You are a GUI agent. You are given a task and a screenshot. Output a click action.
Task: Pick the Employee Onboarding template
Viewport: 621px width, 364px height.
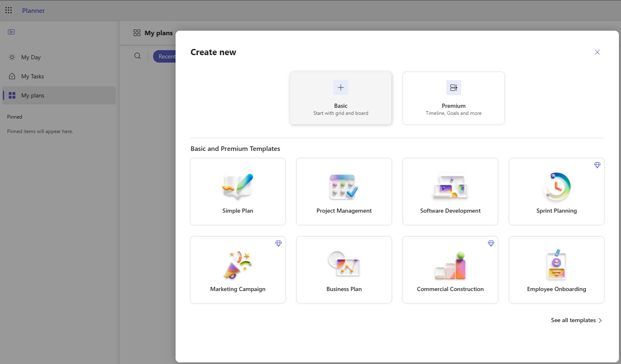557,270
